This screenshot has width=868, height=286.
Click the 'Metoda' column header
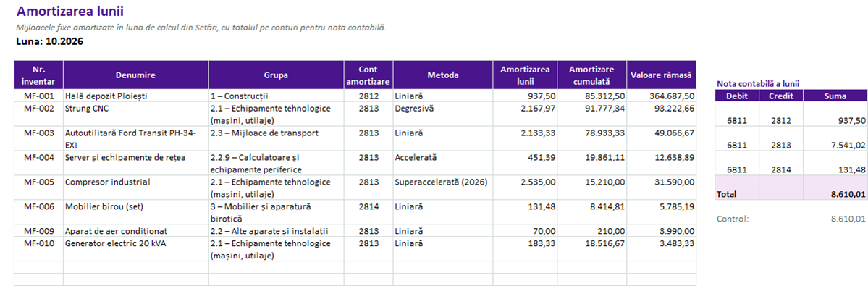click(x=443, y=75)
